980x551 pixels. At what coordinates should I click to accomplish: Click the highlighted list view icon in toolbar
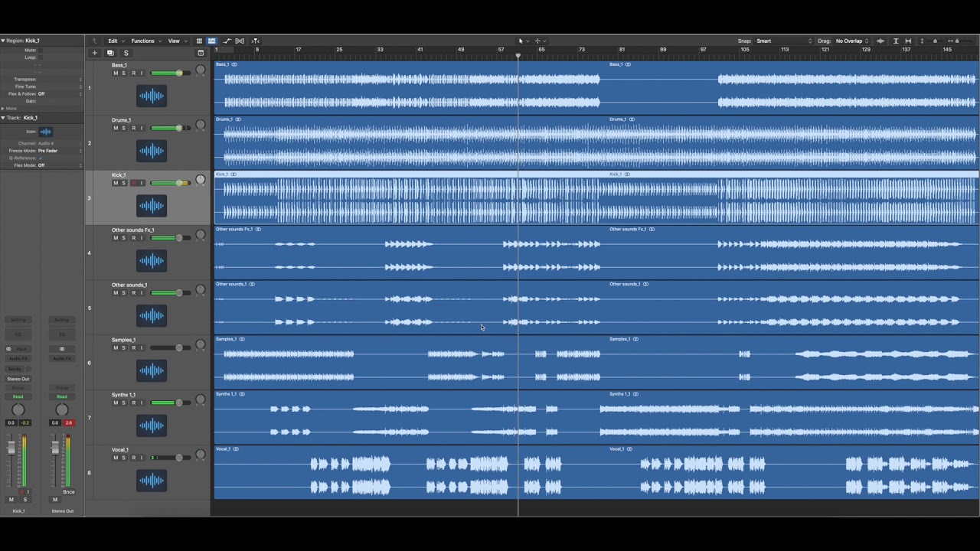click(x=212, y=41)
